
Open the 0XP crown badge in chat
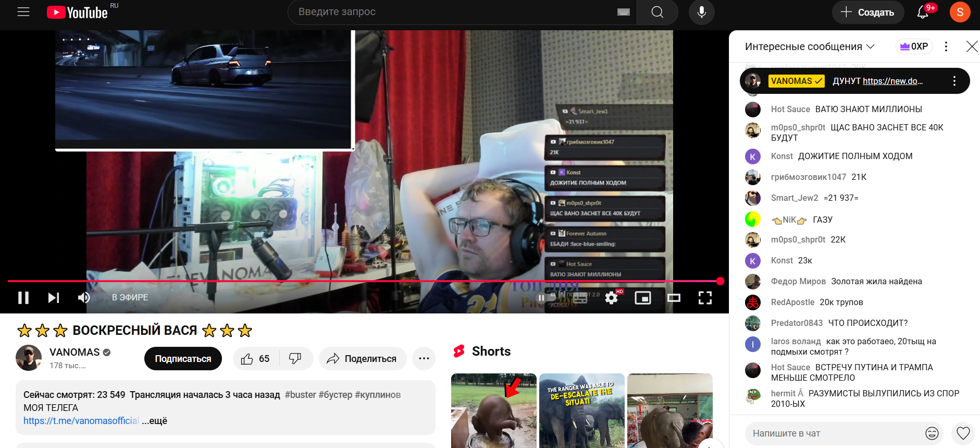[914, 46]
